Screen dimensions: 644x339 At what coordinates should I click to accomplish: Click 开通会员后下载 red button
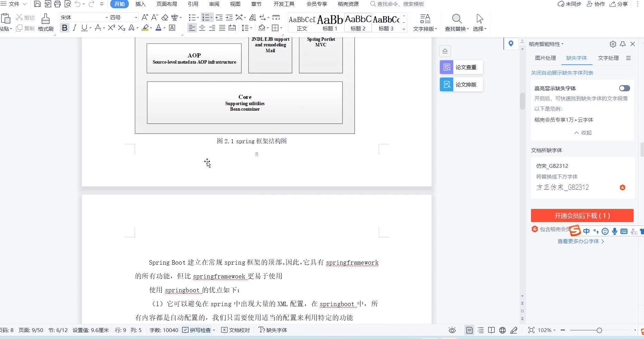[582, 216]
